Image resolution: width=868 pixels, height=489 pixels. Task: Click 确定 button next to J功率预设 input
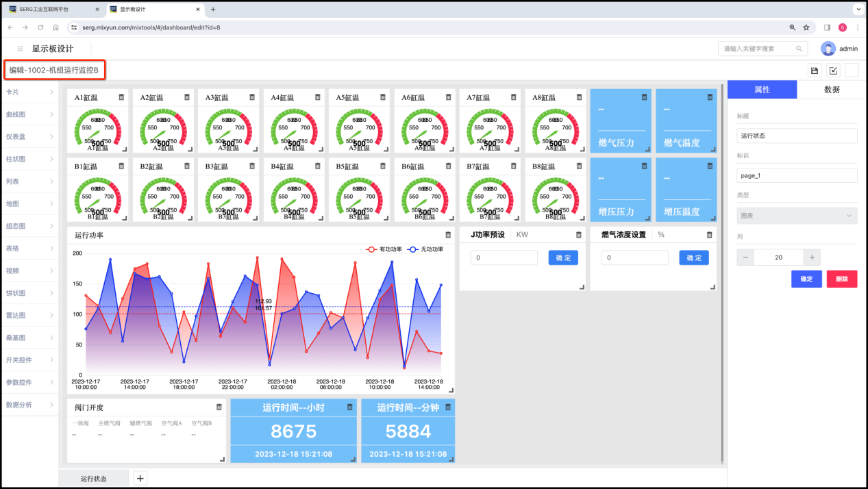[563, 258]
